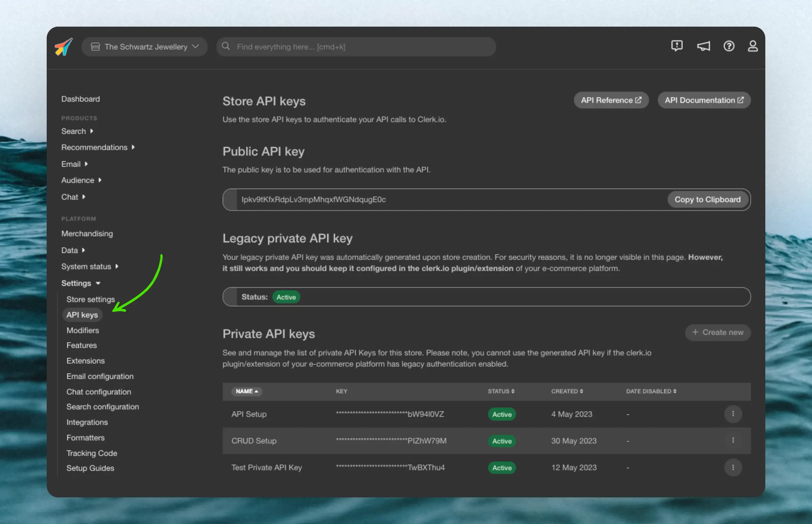Click the three-dot menu for CRUD Setup
Screen dimensions: 812x524
733,440
